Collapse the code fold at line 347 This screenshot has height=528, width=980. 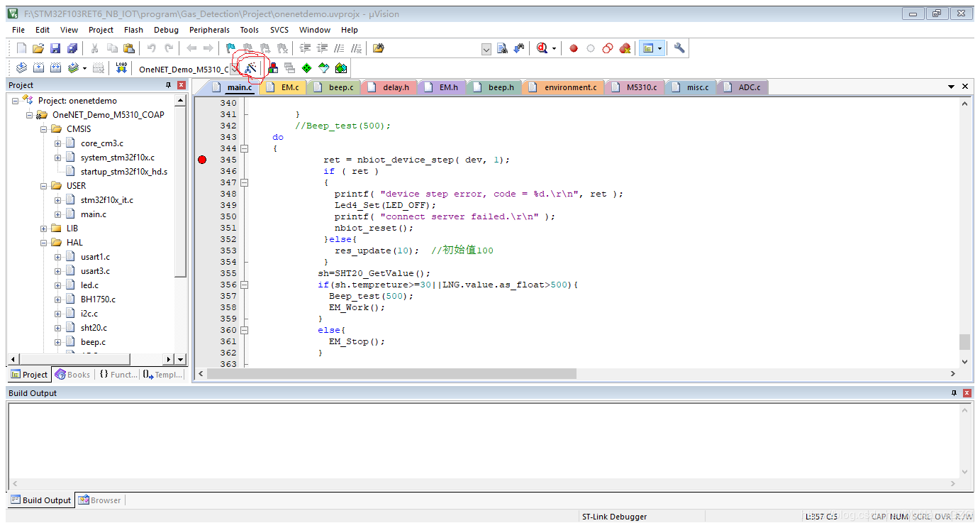click(x=245, y=182)
